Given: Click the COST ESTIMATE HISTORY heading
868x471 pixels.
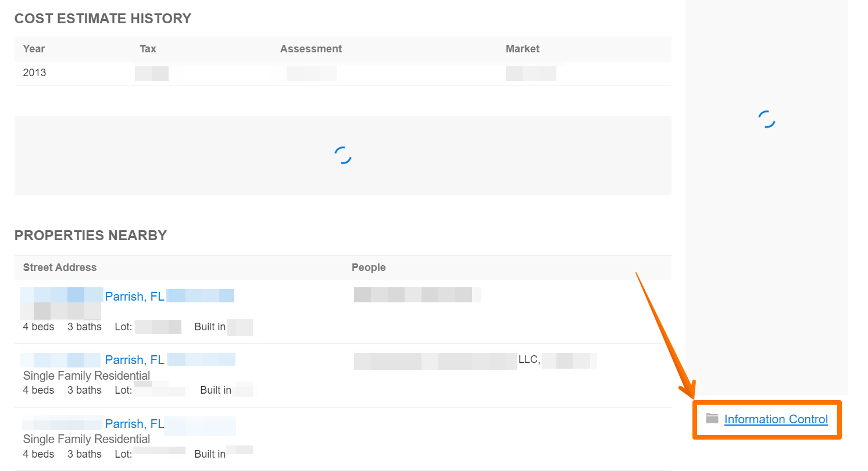Looking at the screenshot, I should coord(103,18).
